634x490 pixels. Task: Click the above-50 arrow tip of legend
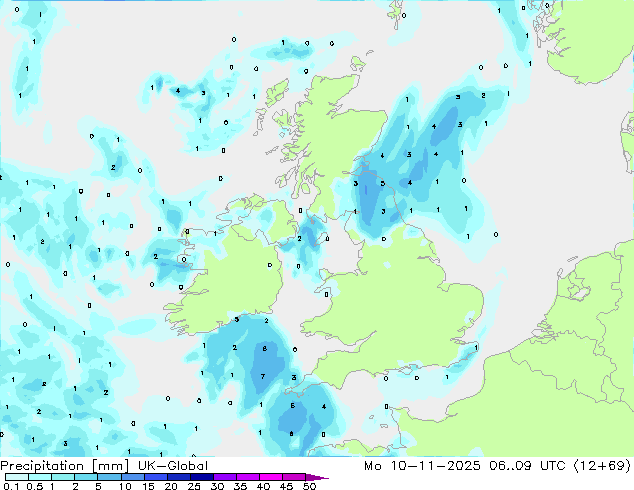coord(317,478)
